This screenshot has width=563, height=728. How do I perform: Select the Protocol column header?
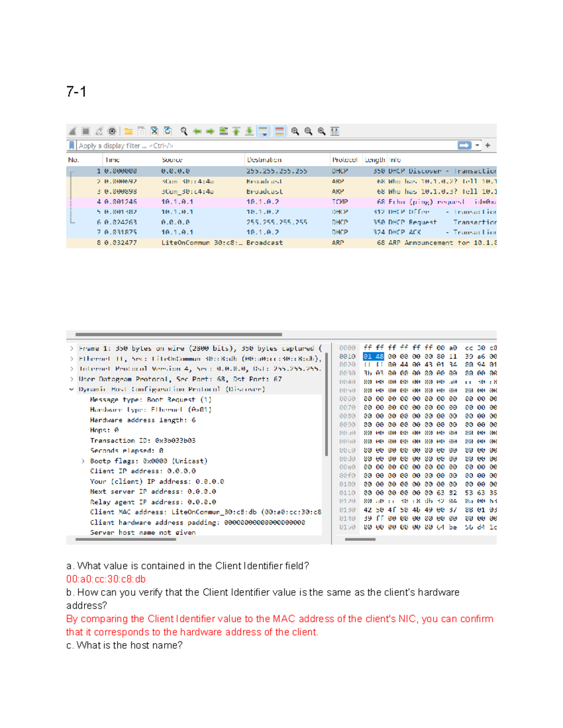pos(345,159)
